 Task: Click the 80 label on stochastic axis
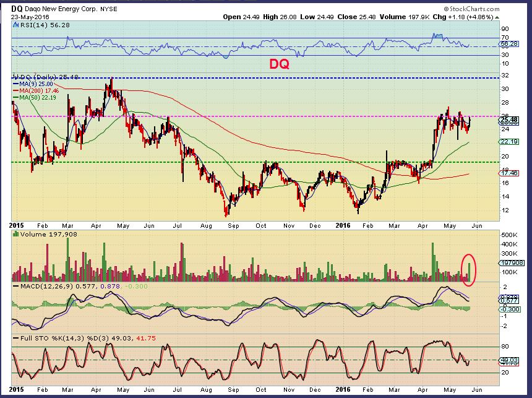(505, 347)
